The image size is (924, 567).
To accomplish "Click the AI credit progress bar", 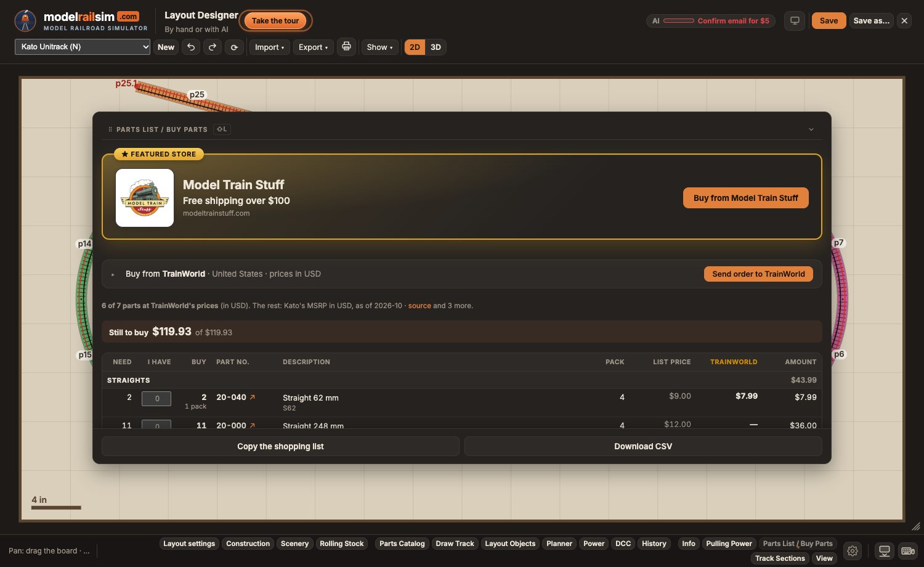I will click(678, 20).
